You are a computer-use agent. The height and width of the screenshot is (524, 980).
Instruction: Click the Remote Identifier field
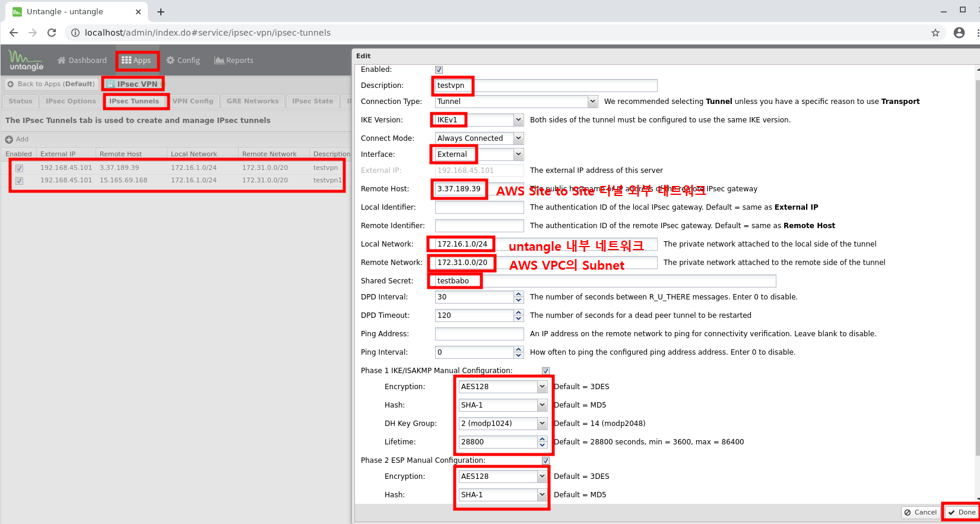(479, 226)
